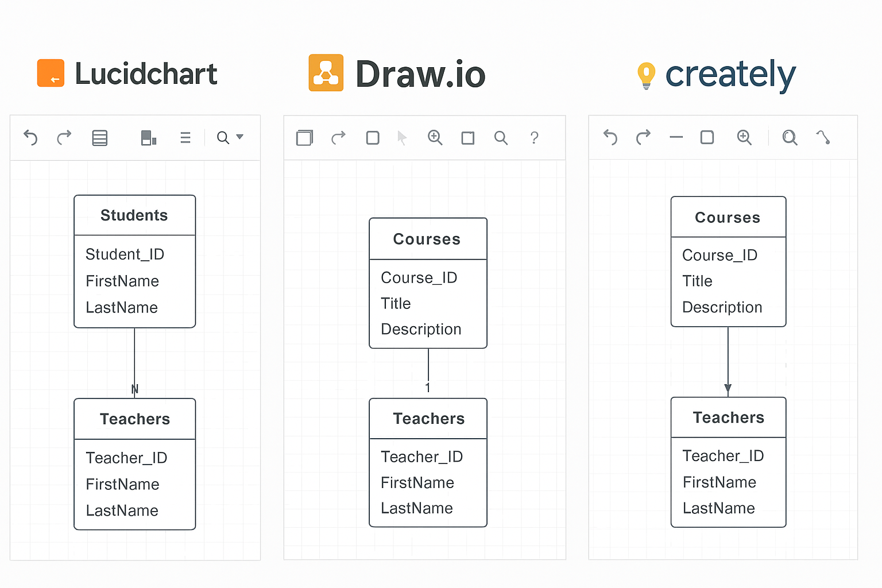Image resolution: width=882 pixels, height=588 pixels.
Task: Select the Students entity header in Lucidchart
Action: [x=134, y=215]
